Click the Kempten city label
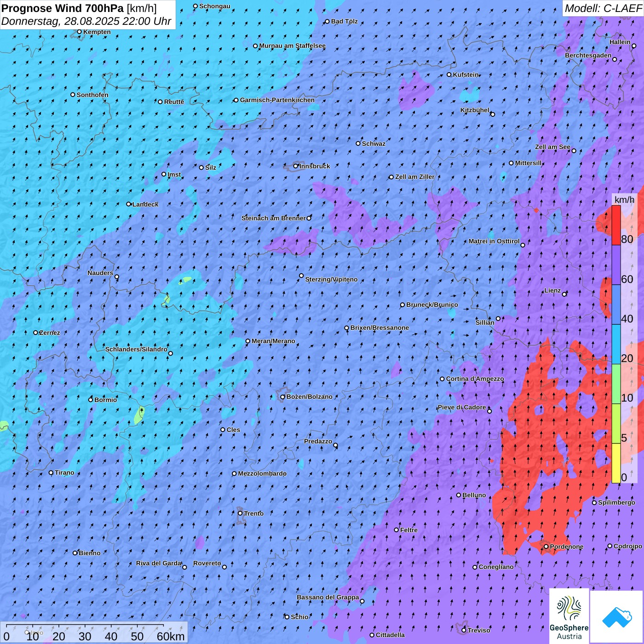The height and width of the screenshot is (644, 644). [97, 32]
